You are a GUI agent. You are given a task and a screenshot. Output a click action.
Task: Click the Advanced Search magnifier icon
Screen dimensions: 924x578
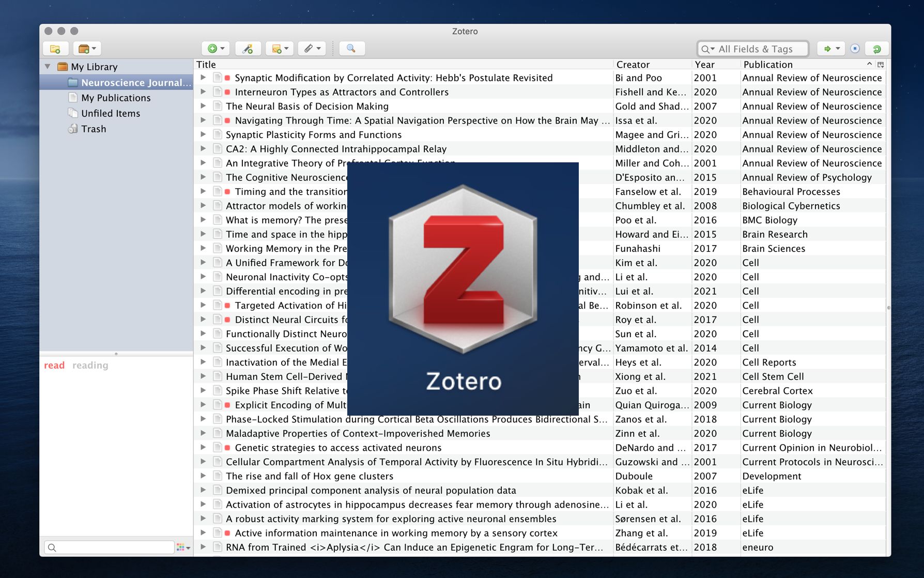[x=351, y=49]
